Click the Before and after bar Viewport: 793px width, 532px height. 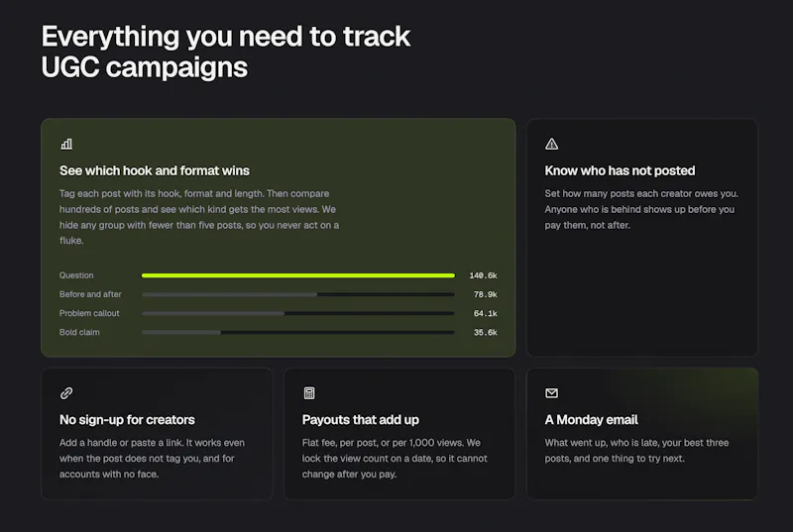pyautogui.click(x=298, y=294)
